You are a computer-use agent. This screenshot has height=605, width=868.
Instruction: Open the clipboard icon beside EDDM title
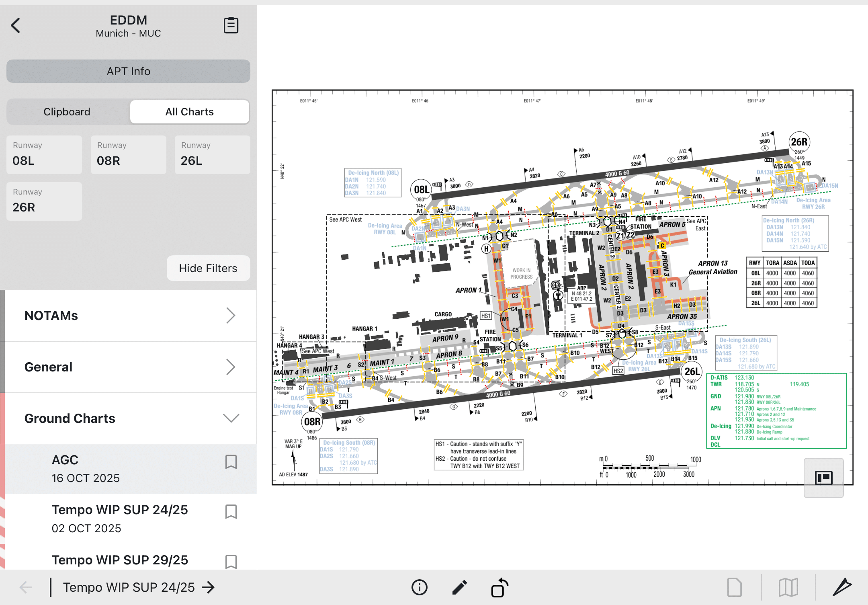click(x=231, y=25)
